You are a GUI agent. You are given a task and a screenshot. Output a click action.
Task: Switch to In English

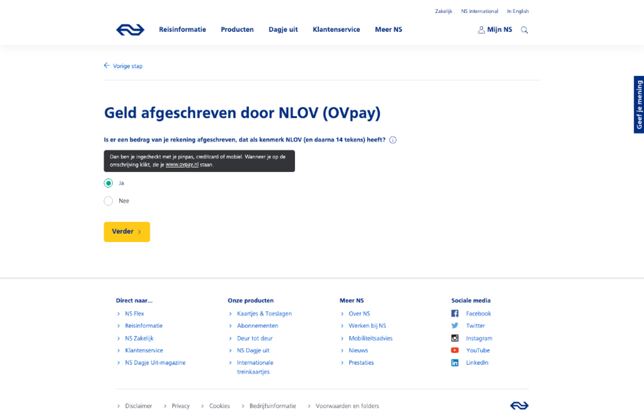(518, 11)
